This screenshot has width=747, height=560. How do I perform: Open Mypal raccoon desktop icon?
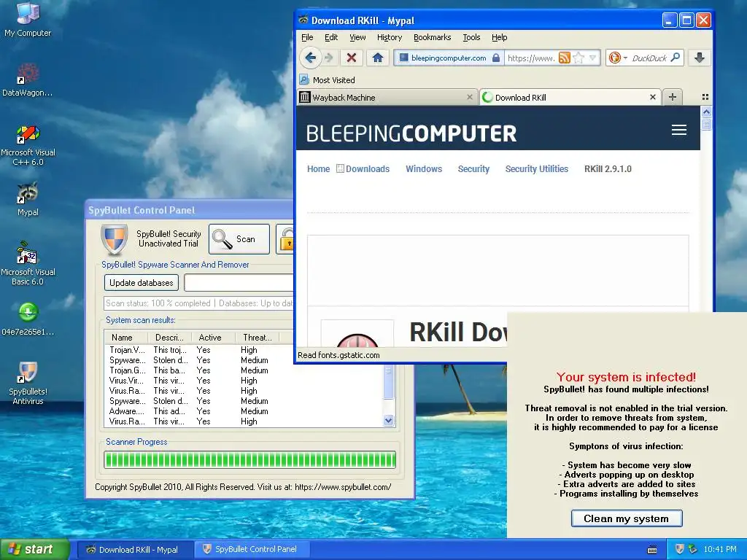pyautogui.click(x=28, y=199)
